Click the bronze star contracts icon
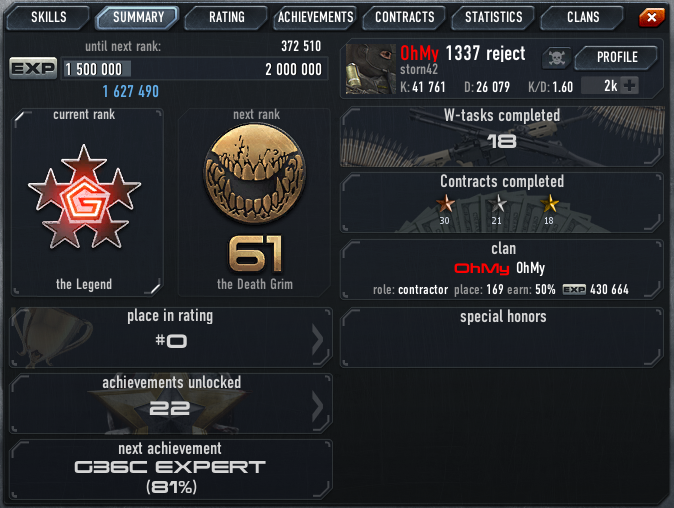The width and height of the screenshot is (674, 508). coord(445,203)
